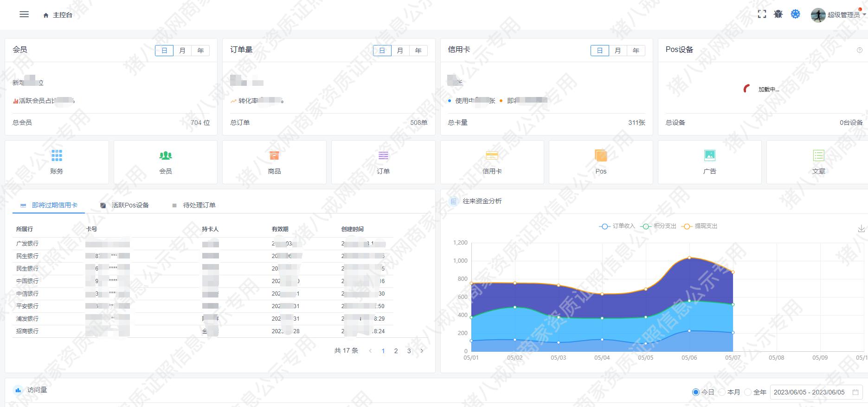Open the 会员 people shortcut icon
The height and width of the screenshot is (407, 868).
[x=166, y=155]
